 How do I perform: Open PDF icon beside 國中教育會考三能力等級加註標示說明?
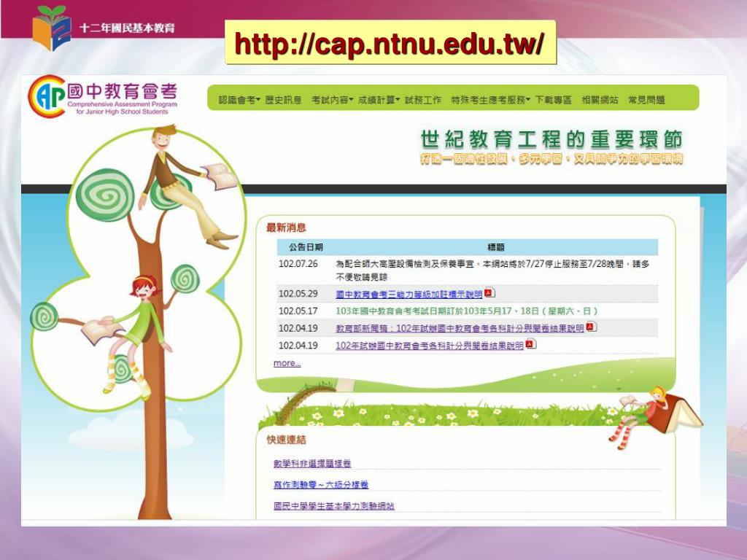click(x=489, y=293)
